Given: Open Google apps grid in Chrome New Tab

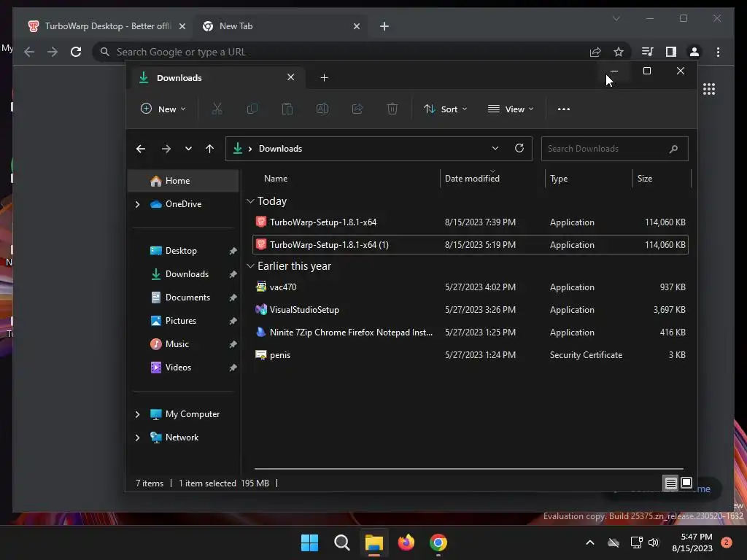Looking at the screenshot, I should (709, 89).
